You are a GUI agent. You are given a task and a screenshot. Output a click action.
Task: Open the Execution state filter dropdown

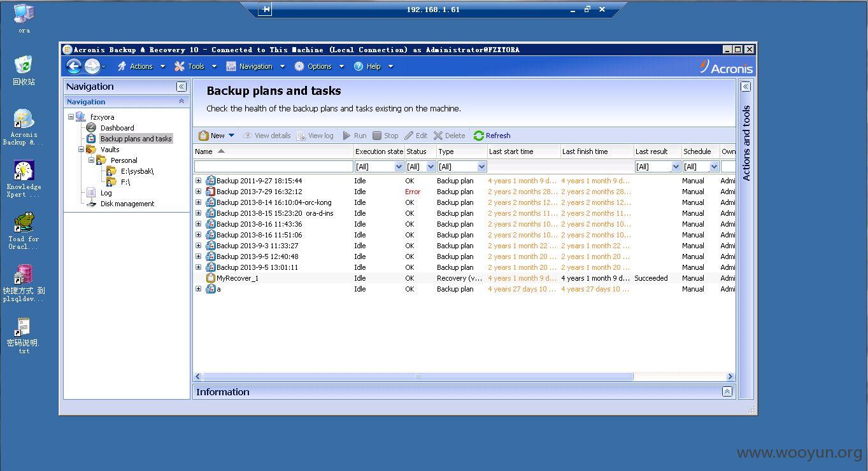click(x=399, y=167)
